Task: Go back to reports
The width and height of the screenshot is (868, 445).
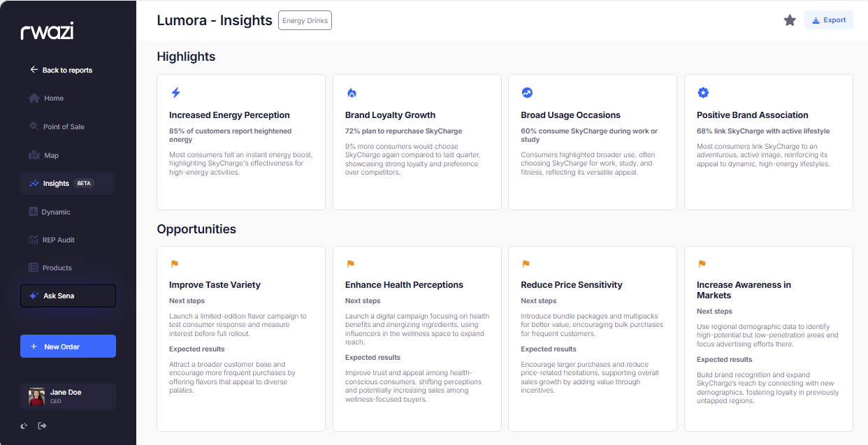Action: click(x=61, y=70)
